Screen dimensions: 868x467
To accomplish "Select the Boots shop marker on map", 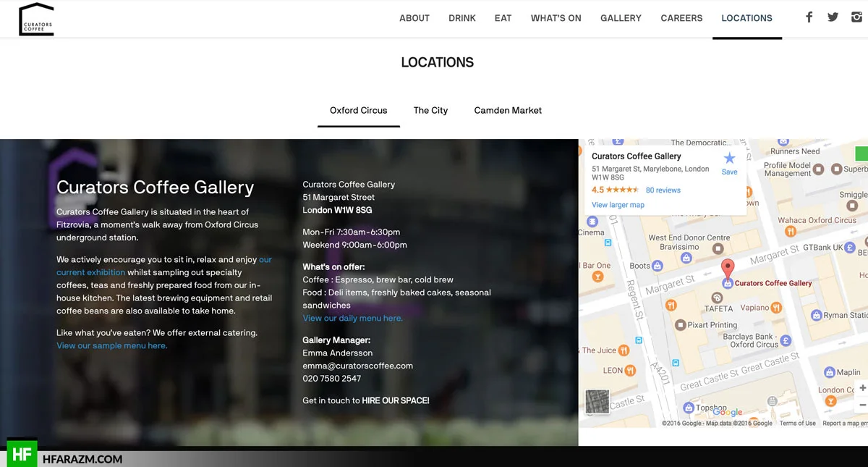I will pos(657,266).
